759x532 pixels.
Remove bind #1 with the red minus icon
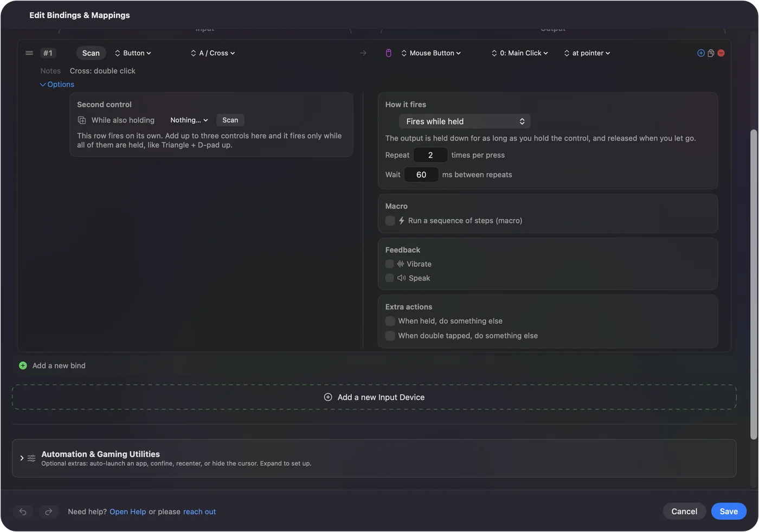721,53
